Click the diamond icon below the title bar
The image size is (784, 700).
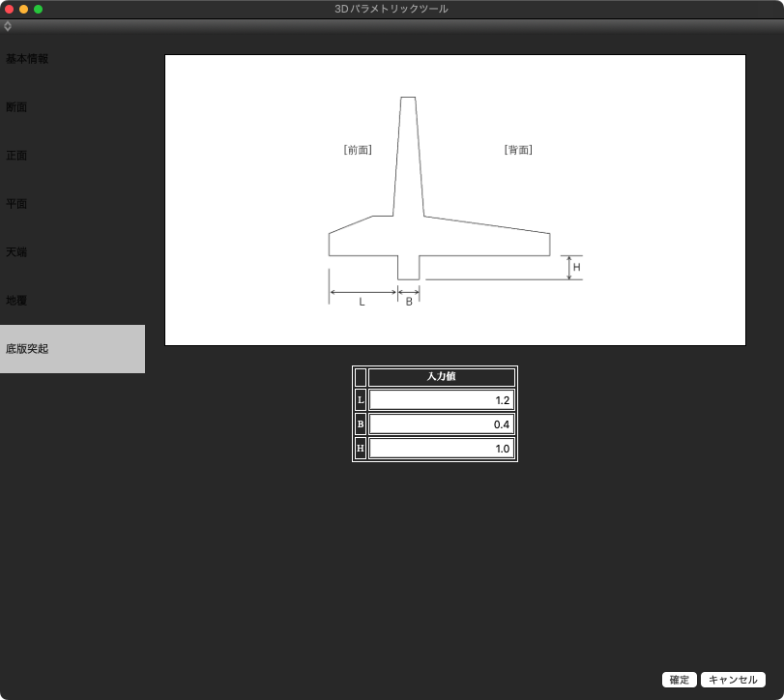tap(8, 26)
